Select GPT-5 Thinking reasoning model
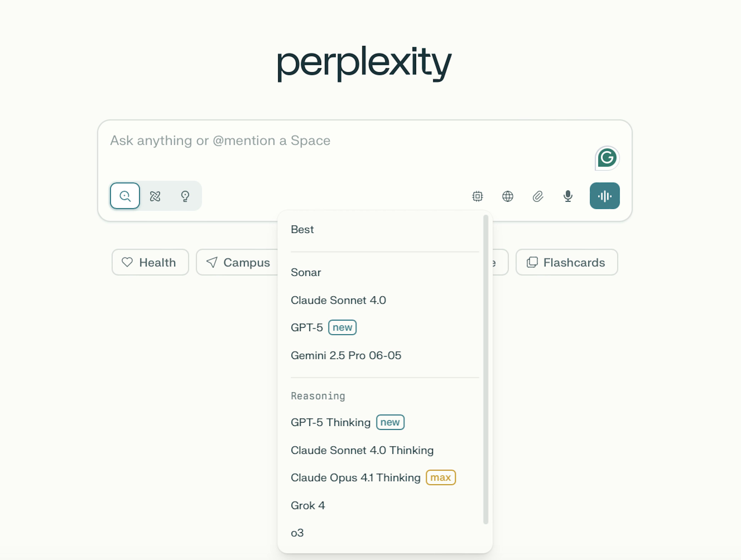Image resolution: width=741 pixels, height=560 pixels. tap(331, 422)
